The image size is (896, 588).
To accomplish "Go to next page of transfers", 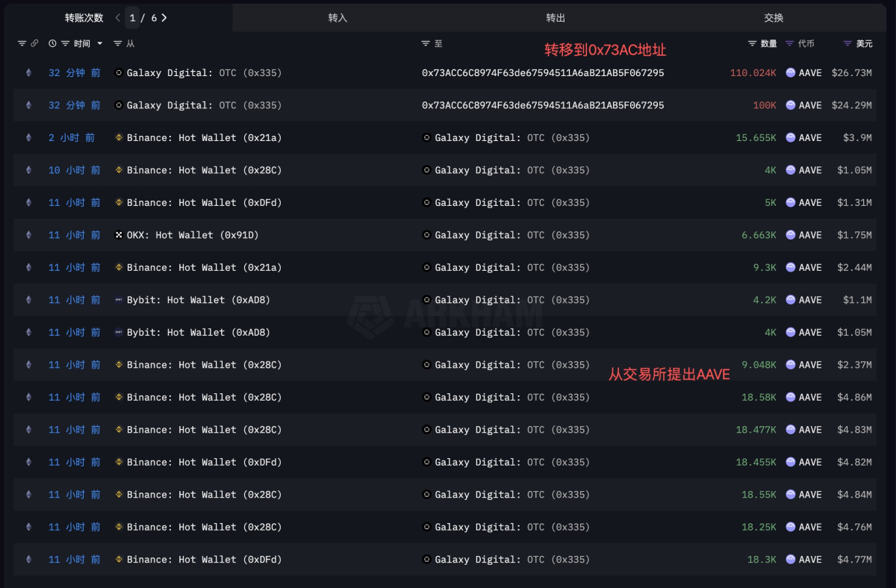I will click(x=164, y=18).
